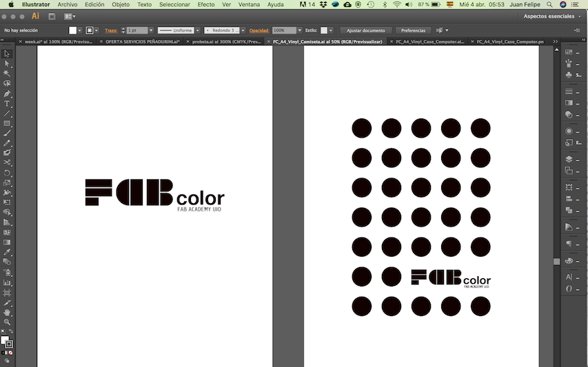
Task: Select the Direct Selection tool
Action: click(7, 63)
